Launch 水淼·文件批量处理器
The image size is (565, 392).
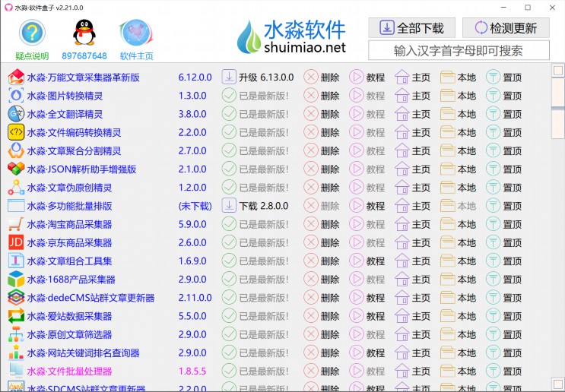tap(69, 371)
